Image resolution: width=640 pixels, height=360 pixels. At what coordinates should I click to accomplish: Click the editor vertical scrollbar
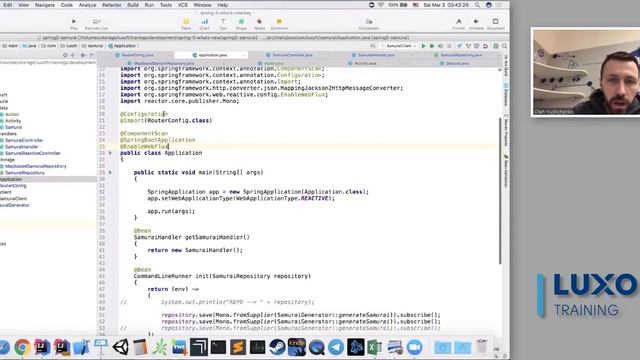click(500, 191)
